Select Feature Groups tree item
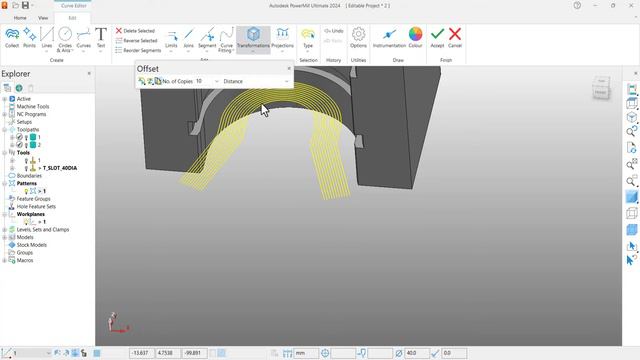The width and height of the screenshot is (640, 360). coord(33,199)
